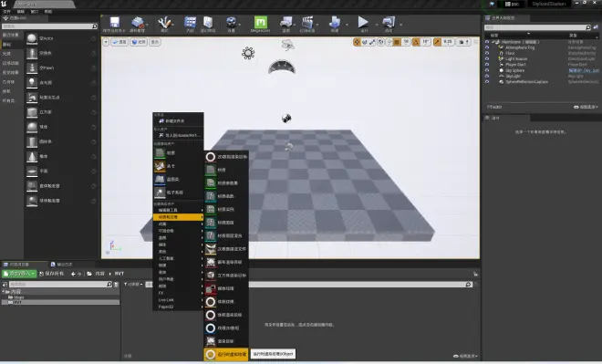Click the World Outliner search field

[x=537, y=27]
